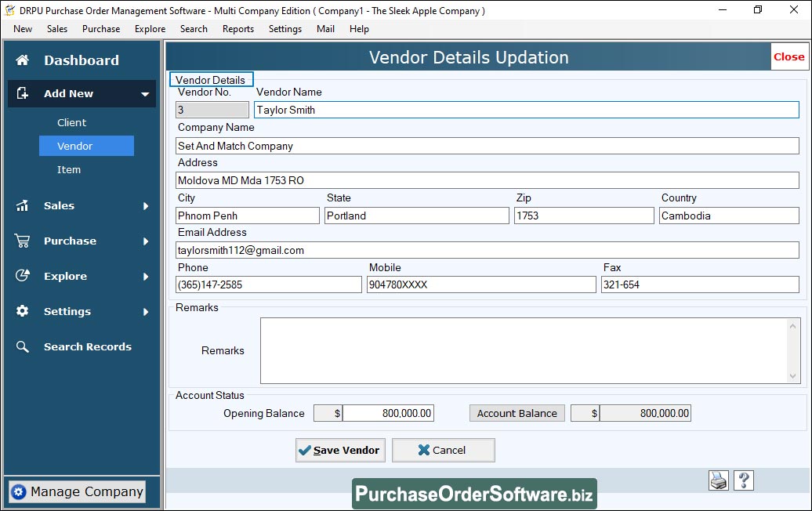Click the Address input field
This screenshot has width=812, height=511.
click(x=488, y=180)
